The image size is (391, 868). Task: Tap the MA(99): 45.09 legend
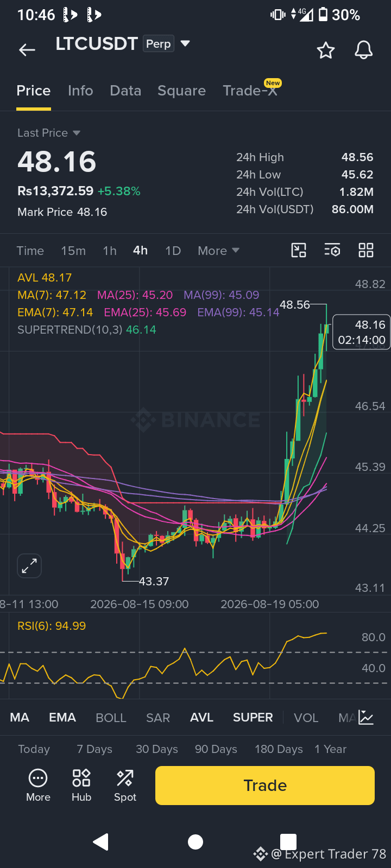222,295
